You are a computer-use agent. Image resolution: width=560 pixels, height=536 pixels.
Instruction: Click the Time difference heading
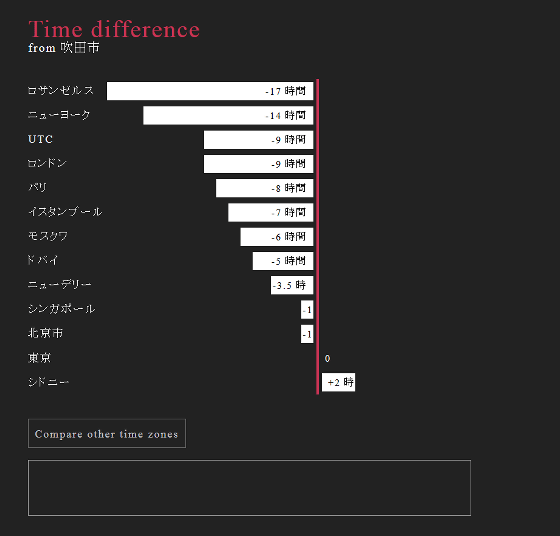pyautogui.click(x=114, y=29)
